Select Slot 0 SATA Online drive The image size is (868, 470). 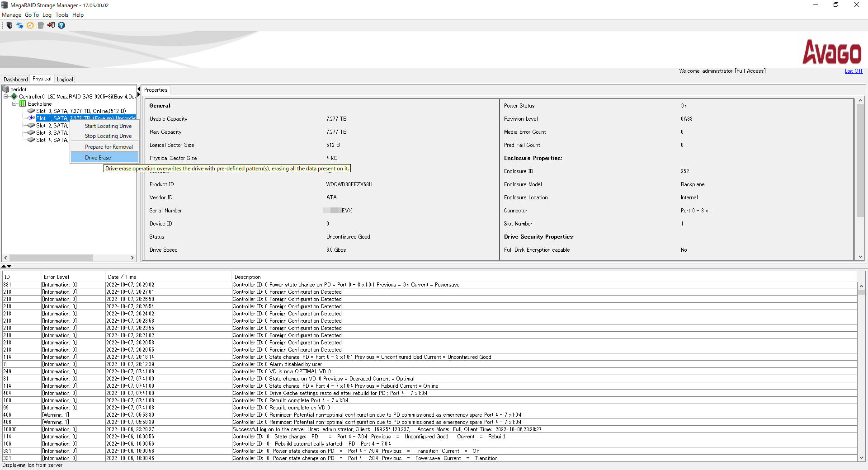click(x=81, y=111)
